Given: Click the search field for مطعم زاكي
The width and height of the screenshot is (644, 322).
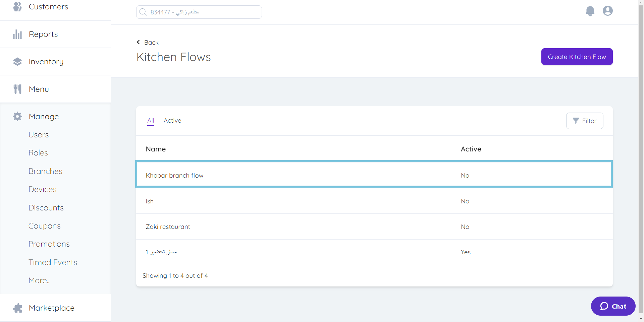Looking at the screenshot, I should click(x=199, y=12).
